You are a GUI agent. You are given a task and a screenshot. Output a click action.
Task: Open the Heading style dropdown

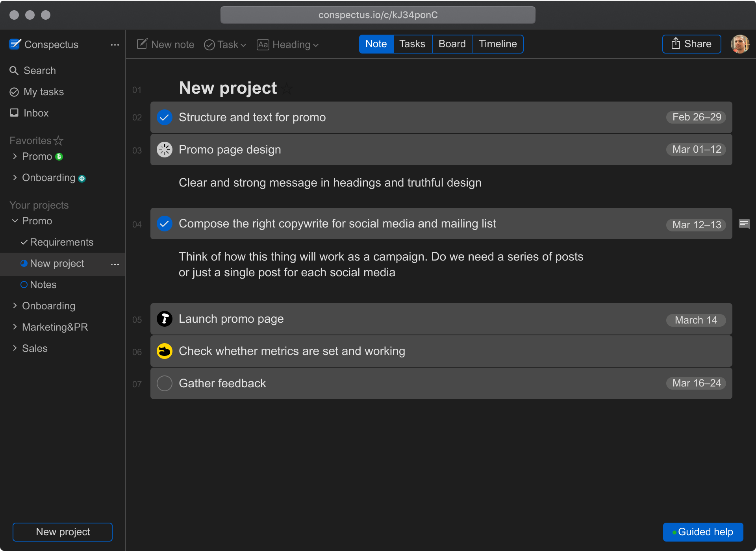(288, 44)
